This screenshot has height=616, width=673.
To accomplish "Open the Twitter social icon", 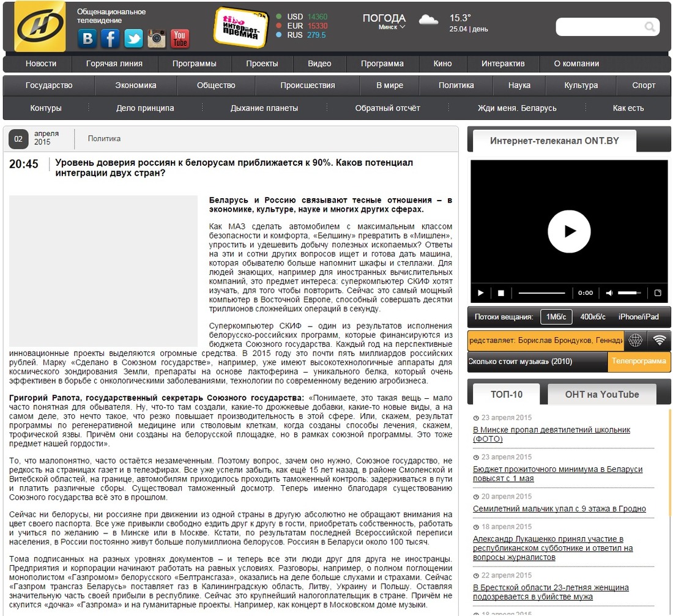I will 133,39.
